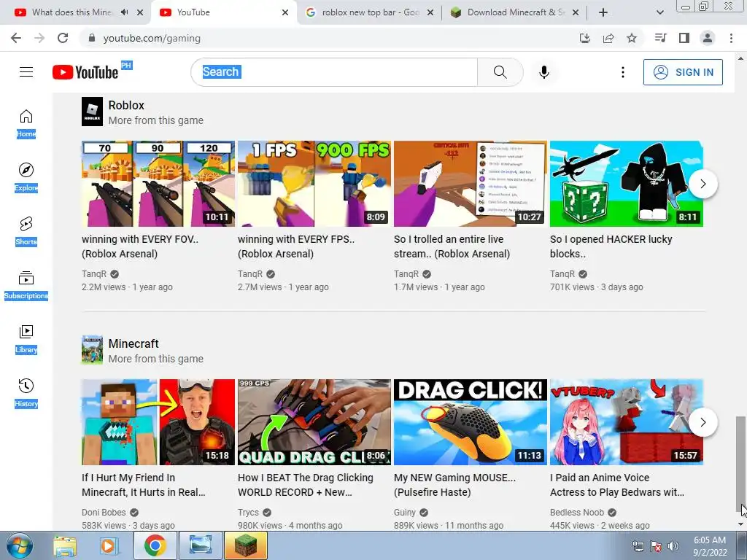Play '1 FPS 900 FPS' video thumbnail
747x560 pixels.
[x=314, y=184]
